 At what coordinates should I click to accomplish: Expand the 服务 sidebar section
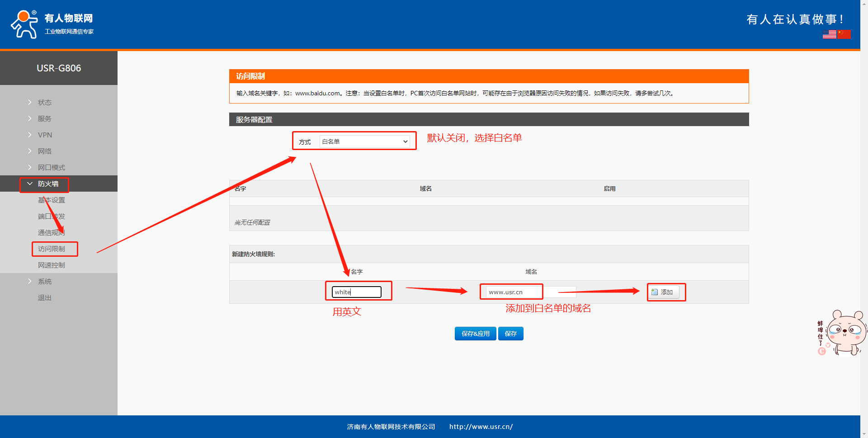[x=44, y=118]
